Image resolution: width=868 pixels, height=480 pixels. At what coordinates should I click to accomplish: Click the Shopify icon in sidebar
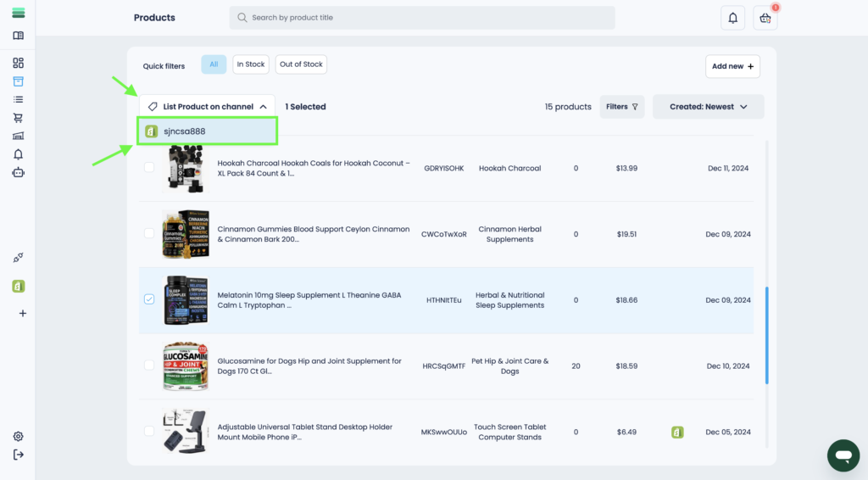click(x=18, y=287)
